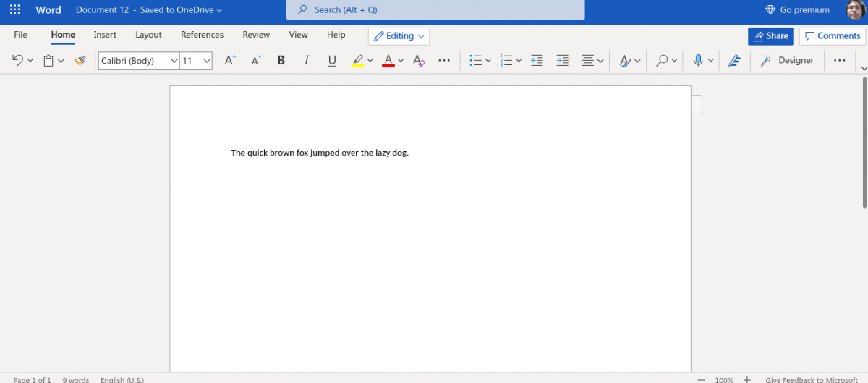Screen dimensions: 868x383
Task: Open the highlight color dropdown arrow
Action: point(370,61)
